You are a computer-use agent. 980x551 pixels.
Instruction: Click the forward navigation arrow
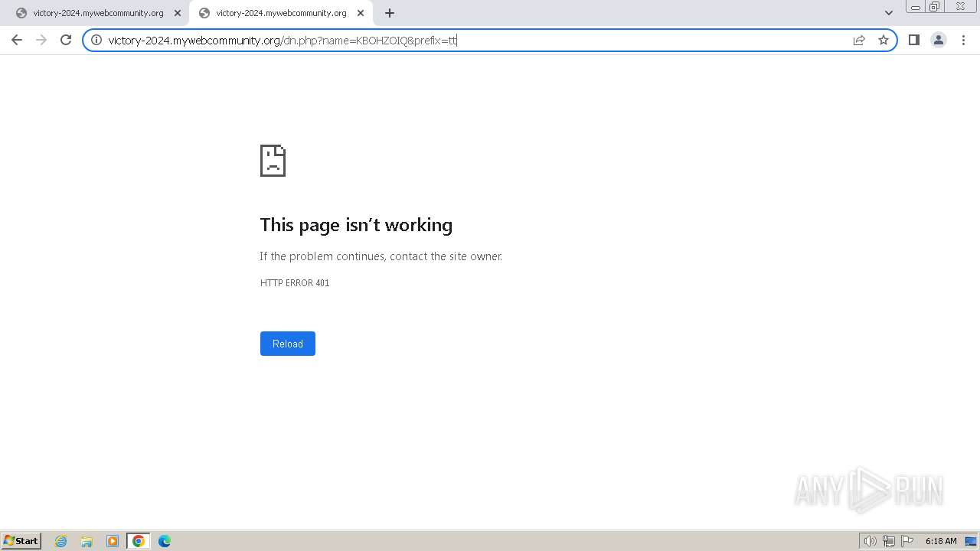click(x=41, y=40)
